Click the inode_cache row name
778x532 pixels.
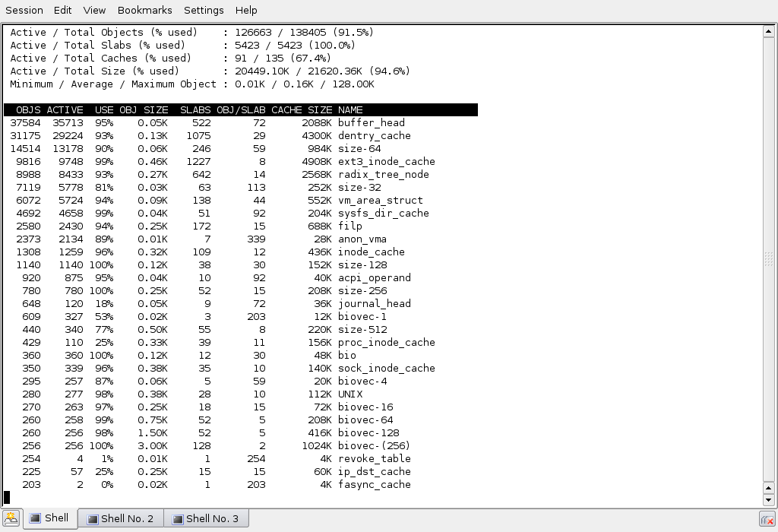point(371,252)
